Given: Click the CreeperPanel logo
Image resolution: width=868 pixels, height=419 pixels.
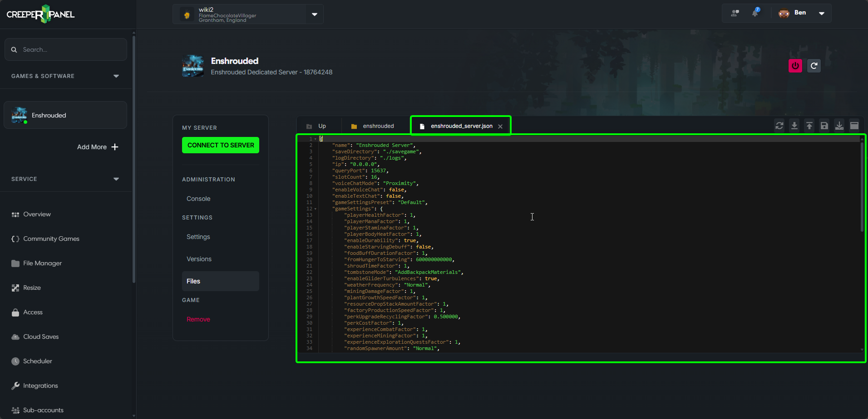Looking at the screenshot, I should [x=41, y=14].
